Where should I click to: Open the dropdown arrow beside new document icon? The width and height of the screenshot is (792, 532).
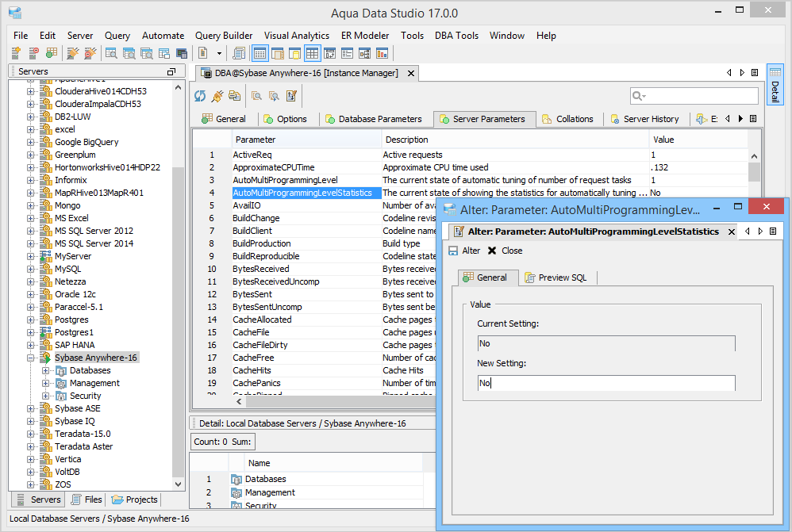pos(219,53)
